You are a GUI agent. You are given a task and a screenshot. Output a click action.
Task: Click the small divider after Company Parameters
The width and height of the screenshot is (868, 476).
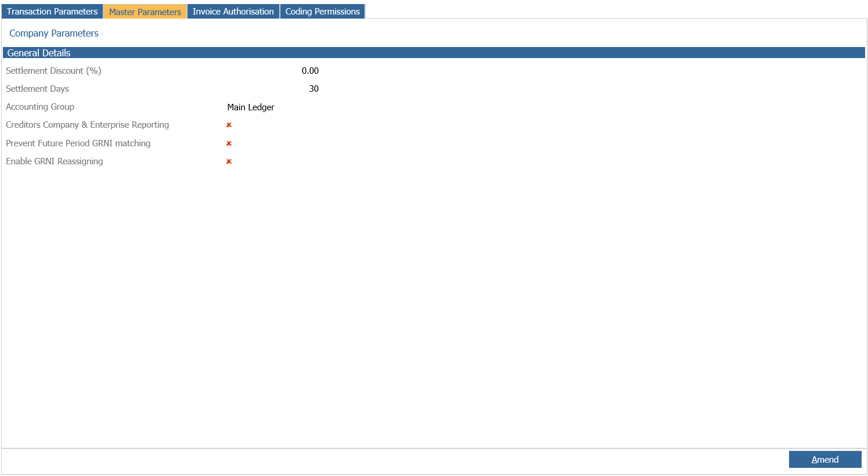point(102,34)
